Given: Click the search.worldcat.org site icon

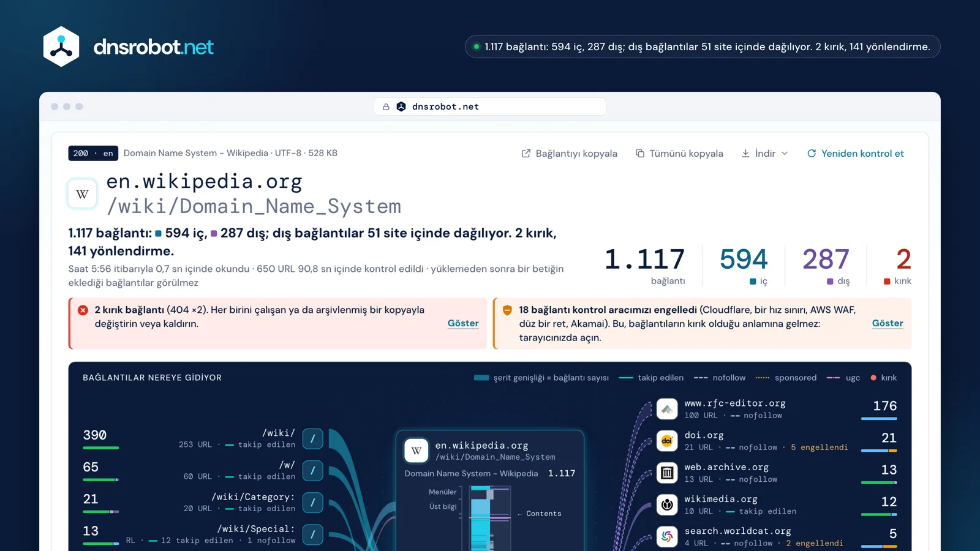Looking at the screenshot, I should [x=667, y=536].
